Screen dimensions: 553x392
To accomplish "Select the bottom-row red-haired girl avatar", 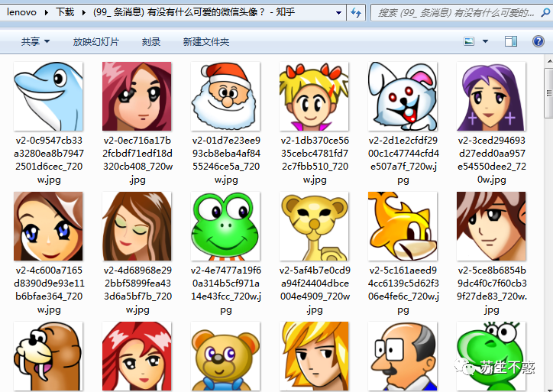I will tap(137, 356).
